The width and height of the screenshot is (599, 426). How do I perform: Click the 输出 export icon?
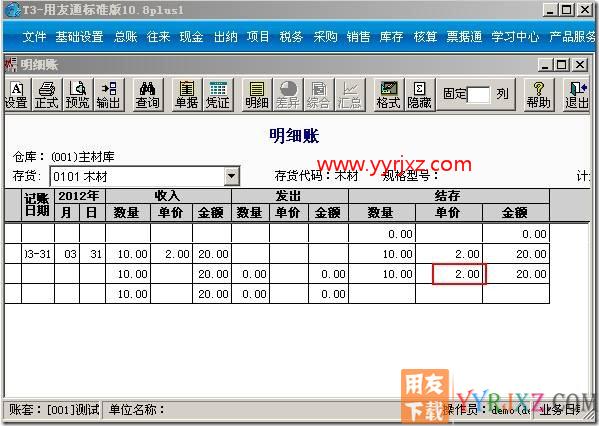coord(109,95)
